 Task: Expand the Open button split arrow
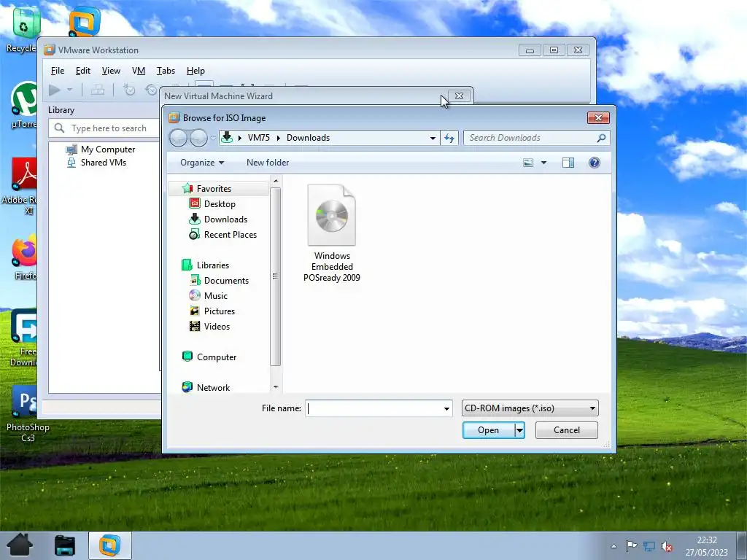(519, 430)
